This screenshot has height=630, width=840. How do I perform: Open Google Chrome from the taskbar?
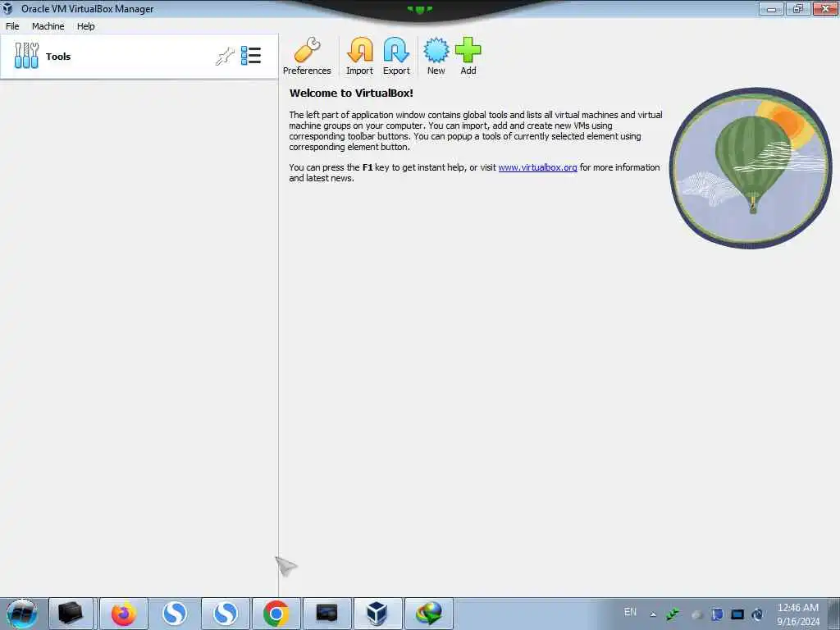276,614
